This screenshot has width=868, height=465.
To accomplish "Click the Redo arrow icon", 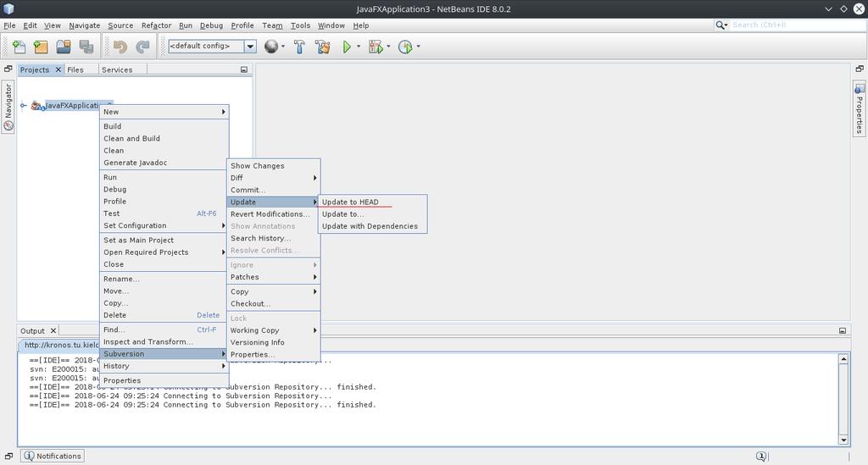I will [x=142, y=47].
